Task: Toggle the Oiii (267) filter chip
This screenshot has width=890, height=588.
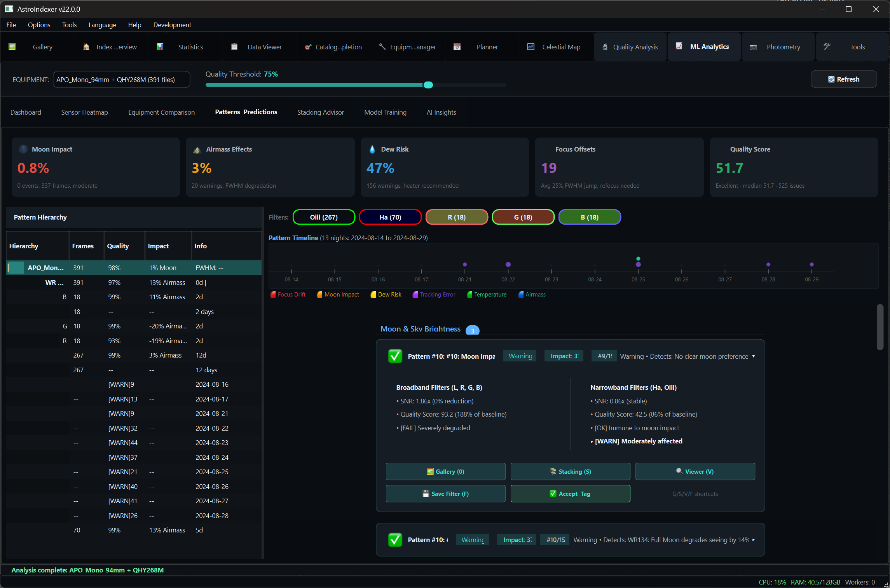Action: point(323,217)
